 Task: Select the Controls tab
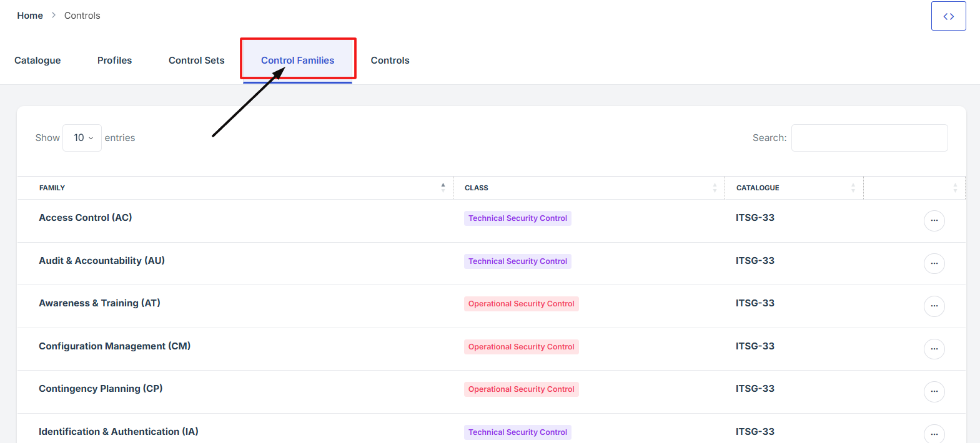coord(390,61)
